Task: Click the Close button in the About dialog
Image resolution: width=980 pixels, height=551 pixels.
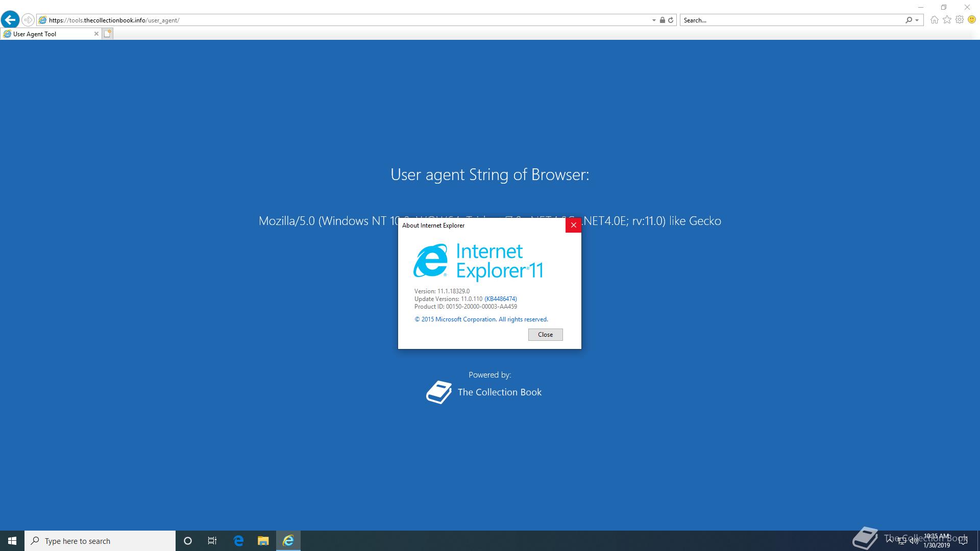Action: click(x=545, y=335)
